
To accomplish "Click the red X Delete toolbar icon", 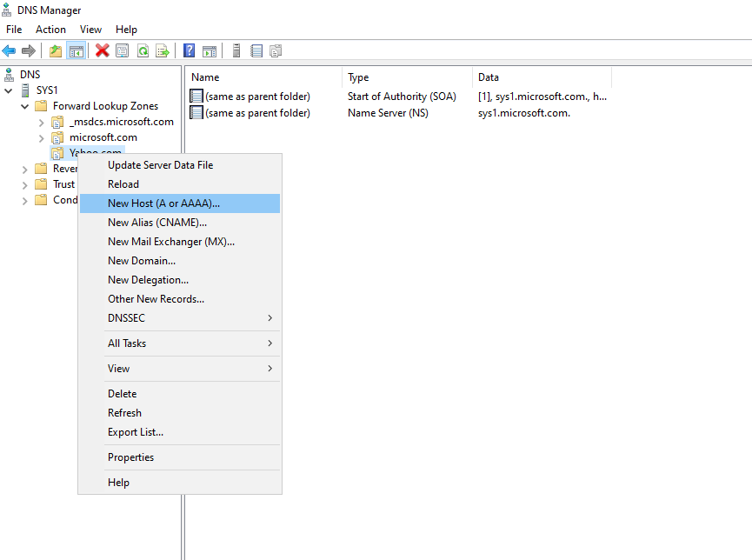I will point(103,50).
